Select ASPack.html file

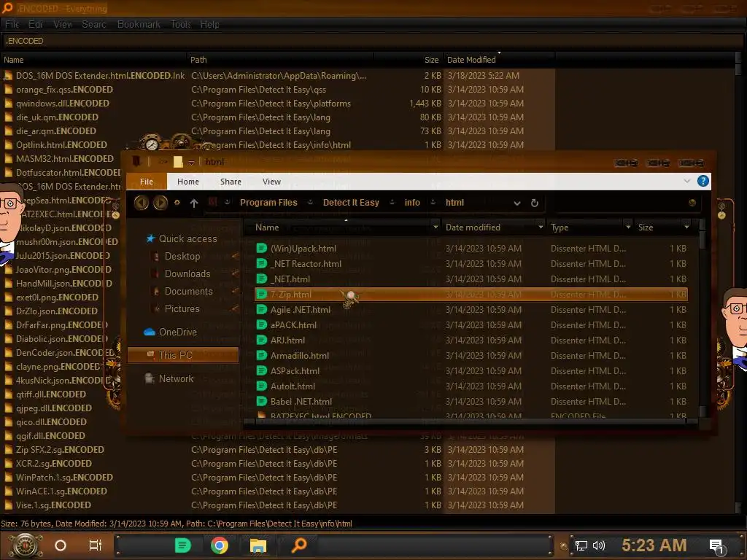(295, 371)
